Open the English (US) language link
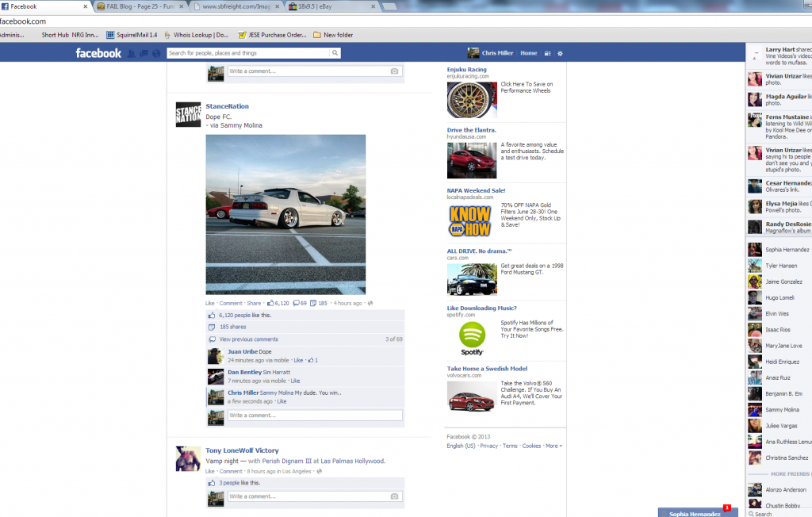This screenshot has height=517, width=812. coord(461,446)
